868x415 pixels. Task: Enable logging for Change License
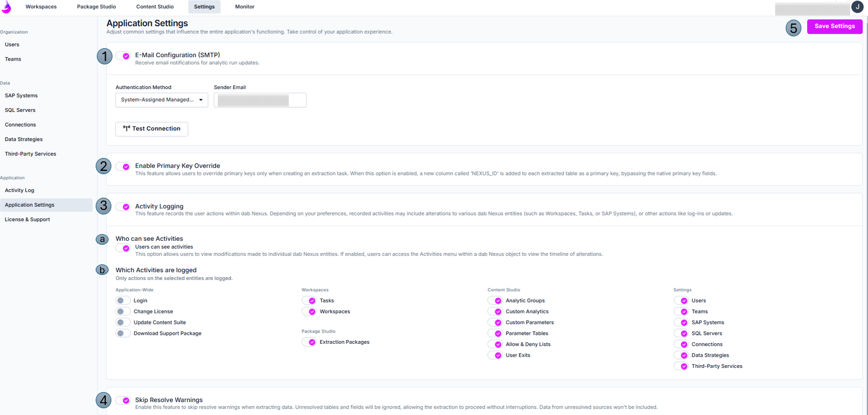tap(123, 311)
